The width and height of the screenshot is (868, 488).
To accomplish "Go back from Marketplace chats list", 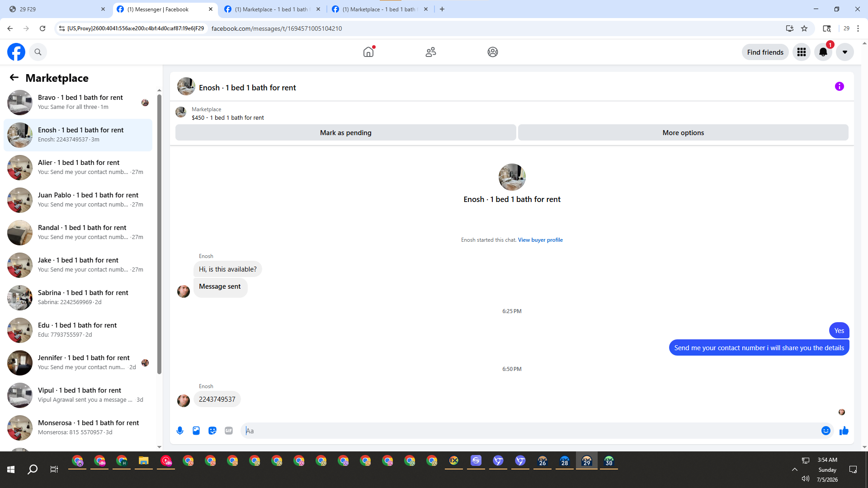I will pos(14,78).
